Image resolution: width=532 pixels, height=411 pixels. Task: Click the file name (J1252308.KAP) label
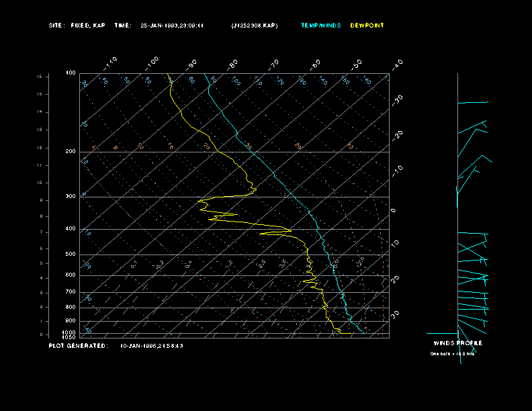point(253,26)
